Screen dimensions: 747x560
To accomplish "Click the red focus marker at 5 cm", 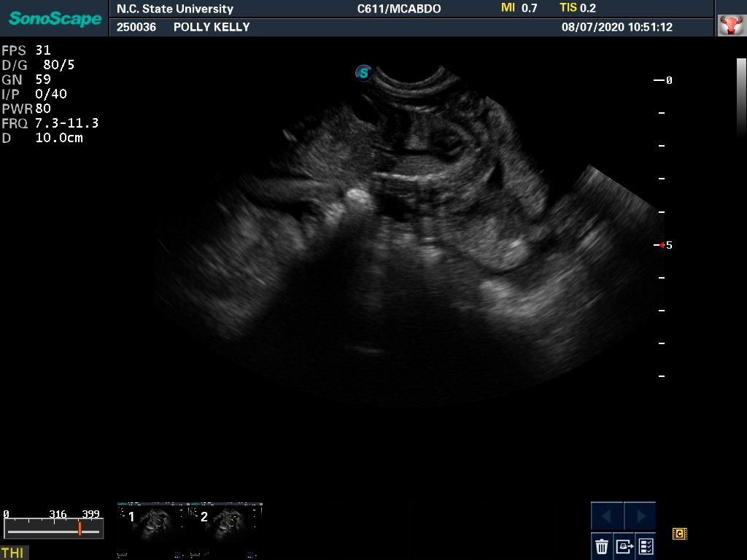I will click(662, 245).
